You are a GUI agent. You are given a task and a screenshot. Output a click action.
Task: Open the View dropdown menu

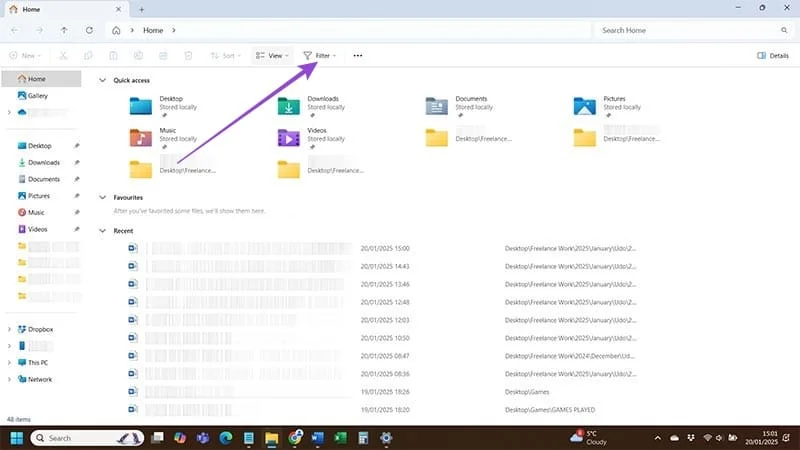click(271, 56)
